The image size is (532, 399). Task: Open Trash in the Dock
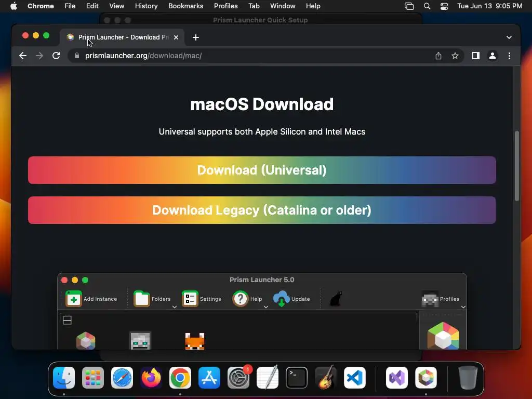click(468, 378)
